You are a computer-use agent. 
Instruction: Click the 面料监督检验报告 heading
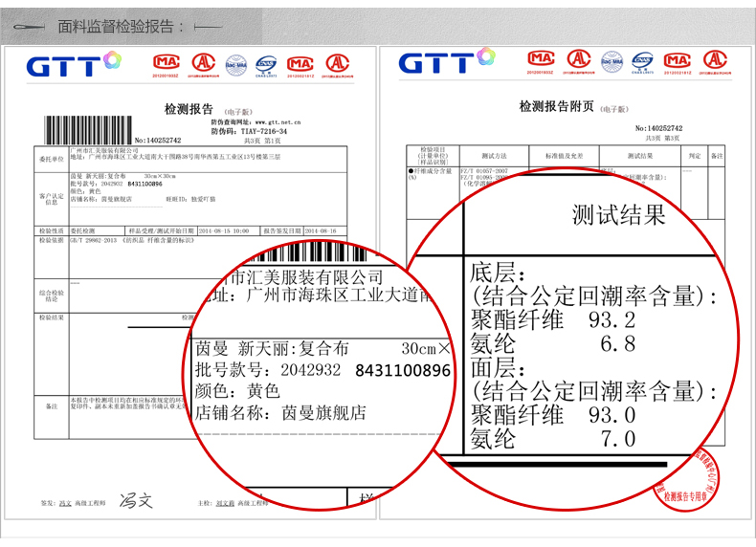tap(121, 27)
